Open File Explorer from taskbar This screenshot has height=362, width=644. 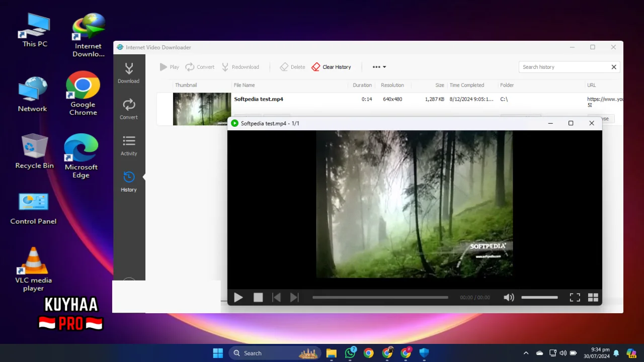pyautogui.click(x=331, y=353)
